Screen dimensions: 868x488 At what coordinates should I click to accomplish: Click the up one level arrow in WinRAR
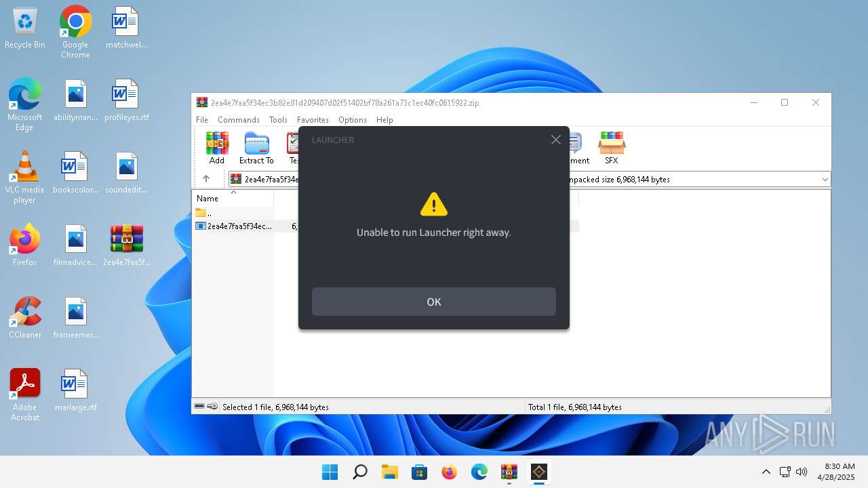206,179
